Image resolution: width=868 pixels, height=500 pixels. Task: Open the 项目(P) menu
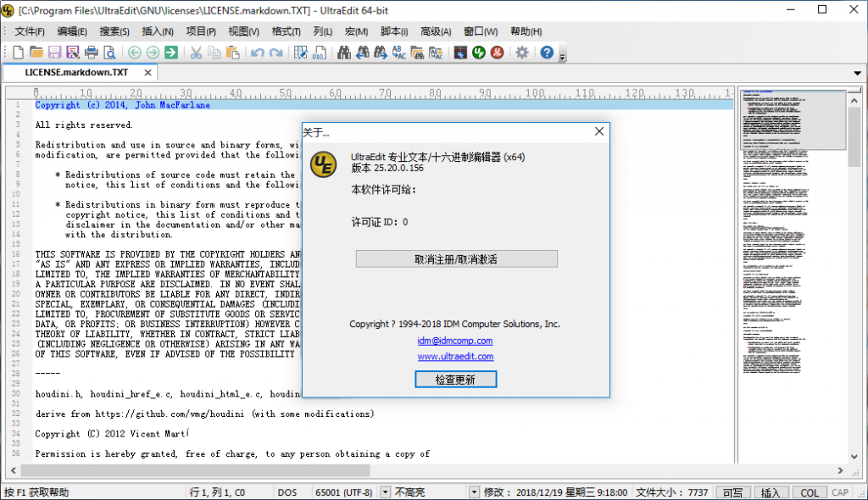coord(201,31)
